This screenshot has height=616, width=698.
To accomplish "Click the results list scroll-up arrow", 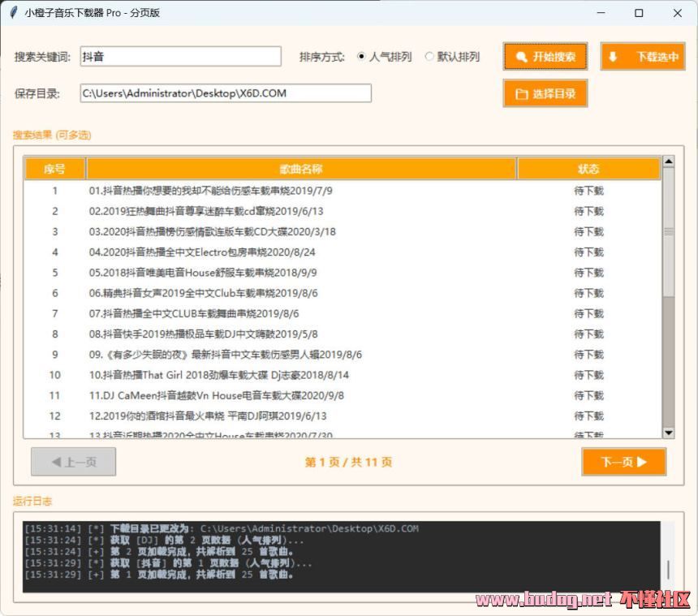I will [669, 162].
